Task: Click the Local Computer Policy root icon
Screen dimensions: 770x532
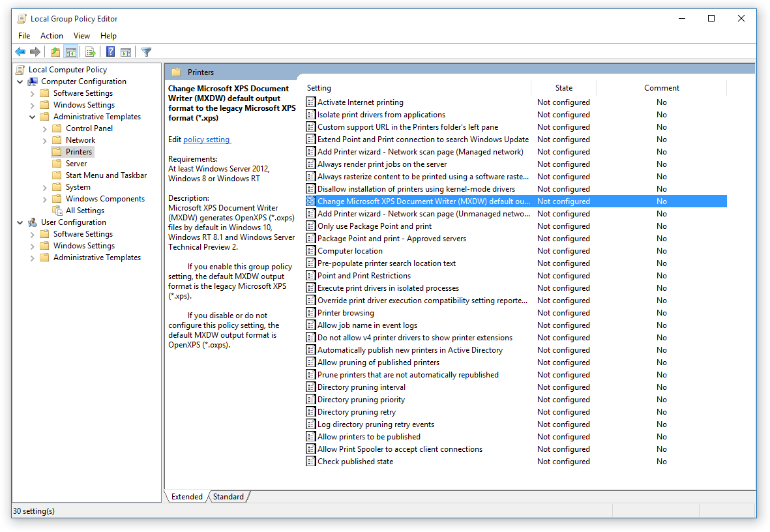Action: 21,69
